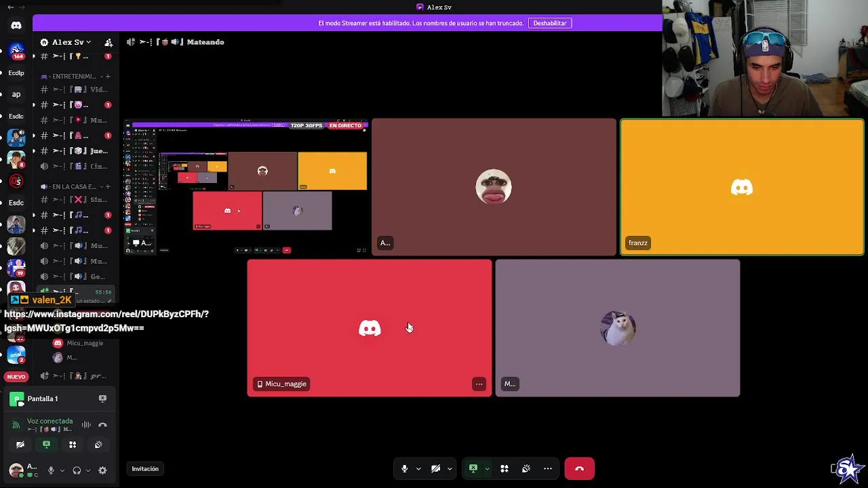868x488 pixels.
Task: Disconnect call with red hang-up button
Action: click(x=579, y=468)
